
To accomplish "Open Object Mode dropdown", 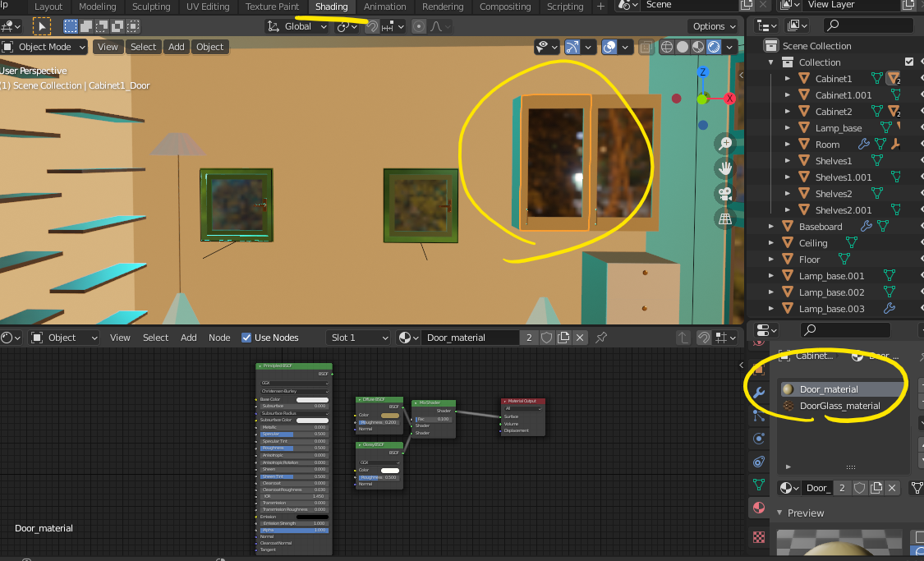I will (x=45, y=47).
